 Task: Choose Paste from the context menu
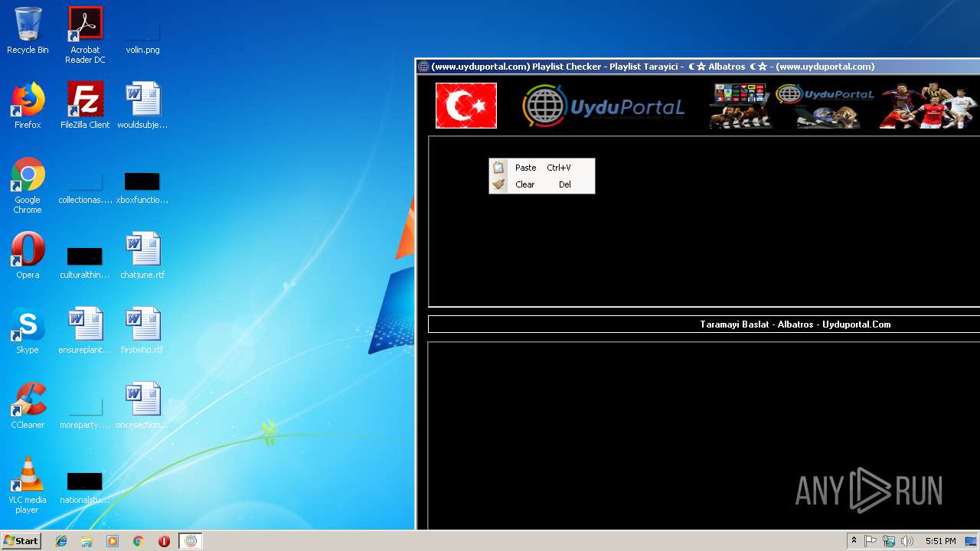click(x=542, y=168)
